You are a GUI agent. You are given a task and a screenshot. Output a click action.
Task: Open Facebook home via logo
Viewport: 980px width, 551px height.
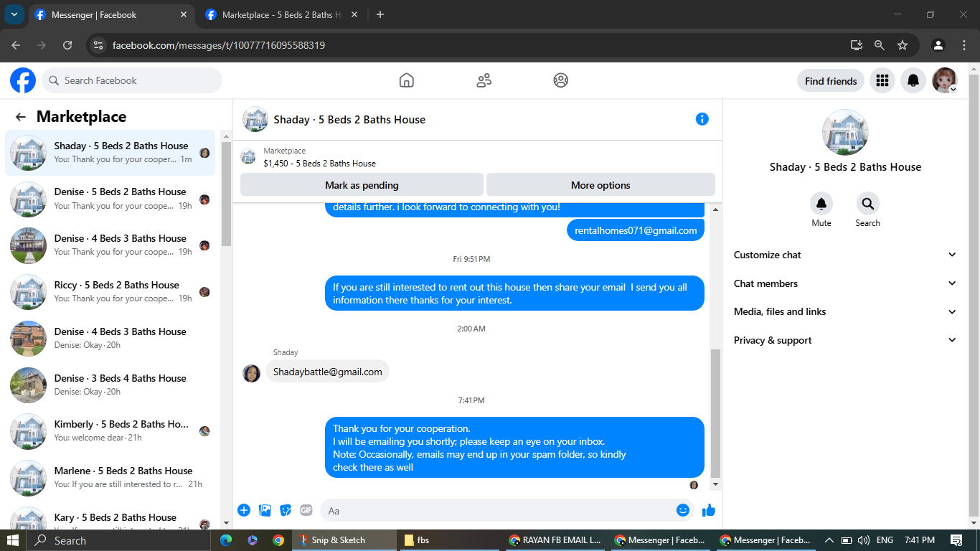click(x=23, y=80)
